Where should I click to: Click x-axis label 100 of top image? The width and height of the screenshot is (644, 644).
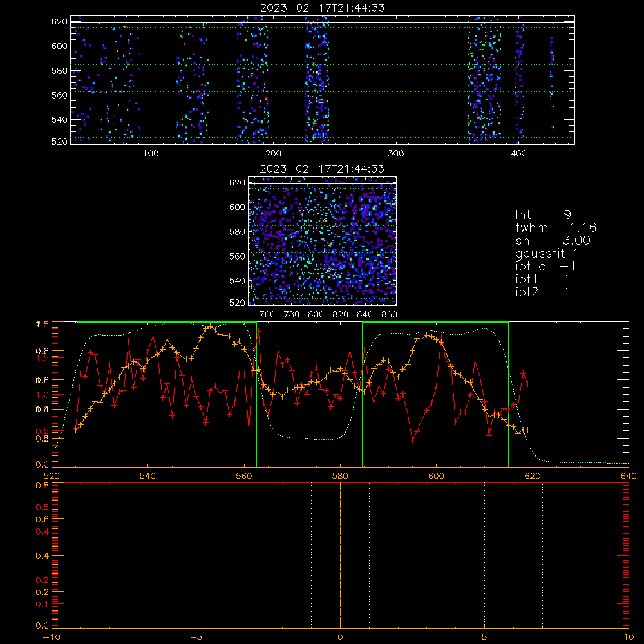(151, 154)
